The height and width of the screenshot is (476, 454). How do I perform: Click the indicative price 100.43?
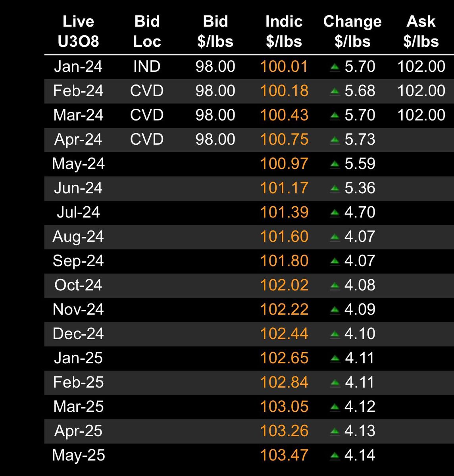pyautogui.click(x=284, y=115)
